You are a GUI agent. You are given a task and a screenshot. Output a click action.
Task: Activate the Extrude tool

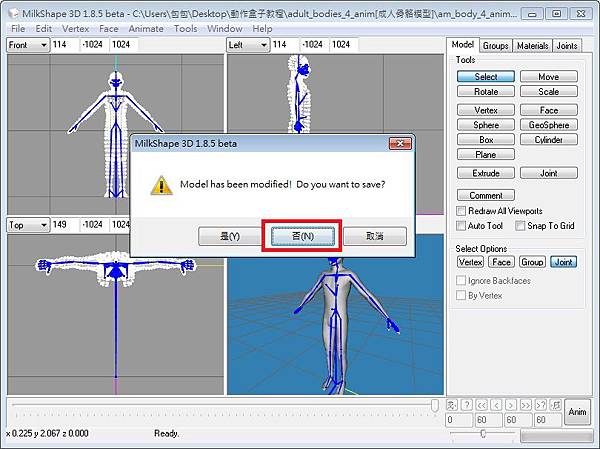pos(486,173)
